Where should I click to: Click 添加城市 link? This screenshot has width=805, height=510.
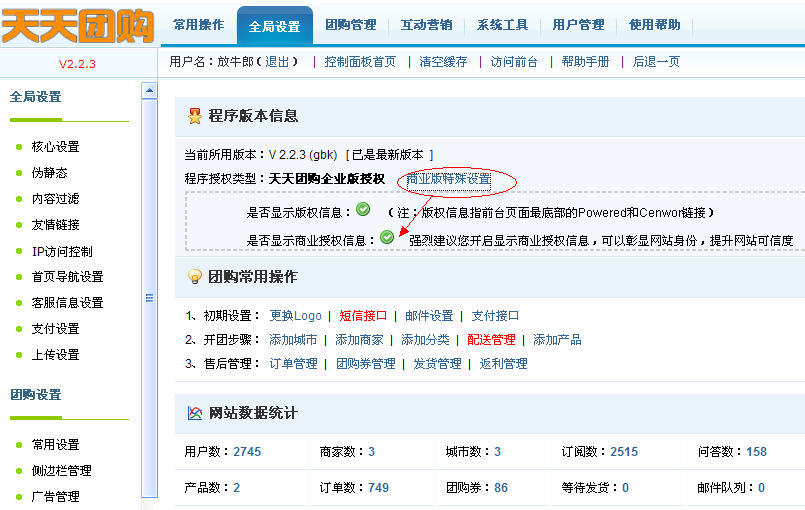click(x=293, y=340)
